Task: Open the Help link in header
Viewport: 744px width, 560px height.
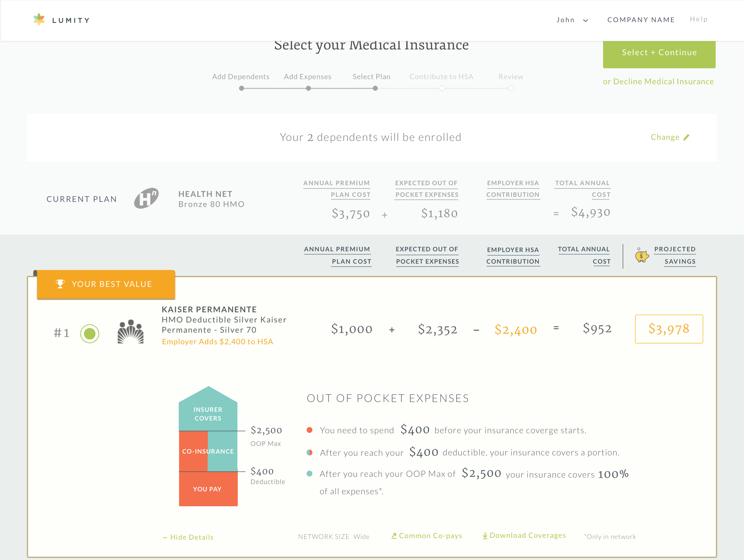Action: [x=699, y=19]
